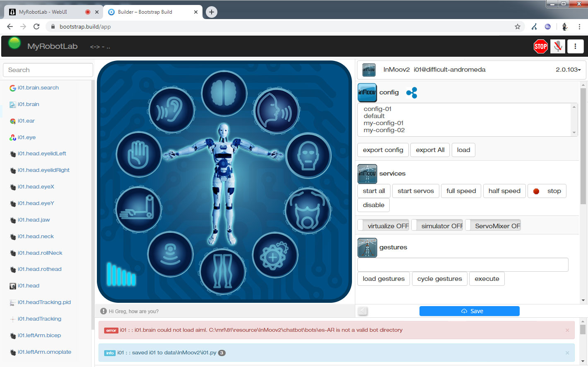Click the disable button
588x367 pixels.
coord(374,205)
